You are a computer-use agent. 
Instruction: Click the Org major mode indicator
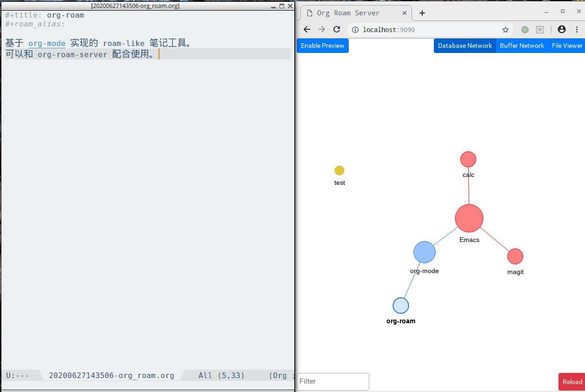click(279, 375)
